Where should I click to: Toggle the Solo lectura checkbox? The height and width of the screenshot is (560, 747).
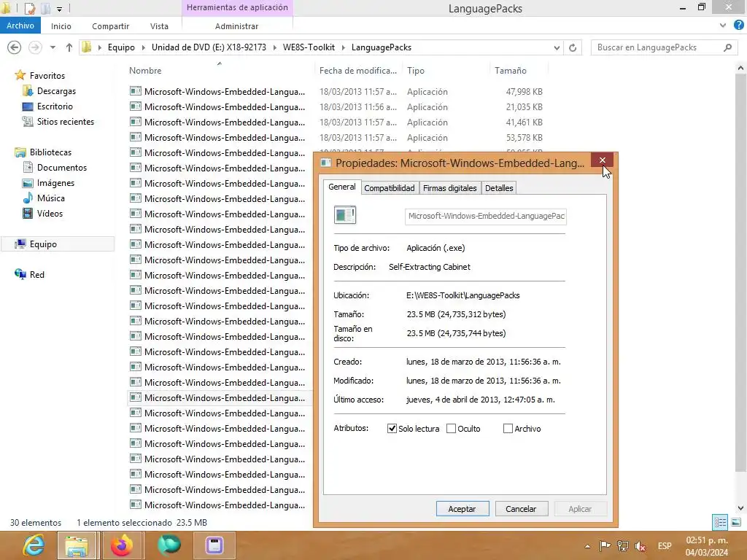(392, 429)
